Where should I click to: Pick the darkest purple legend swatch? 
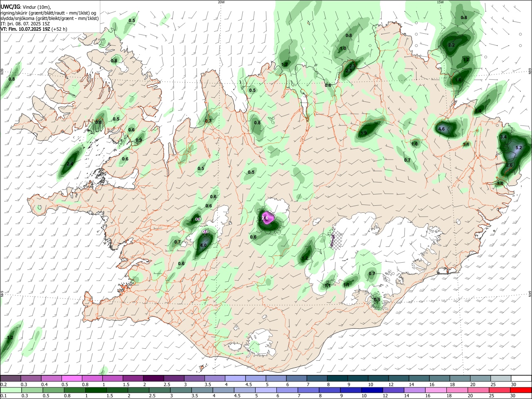153,378
